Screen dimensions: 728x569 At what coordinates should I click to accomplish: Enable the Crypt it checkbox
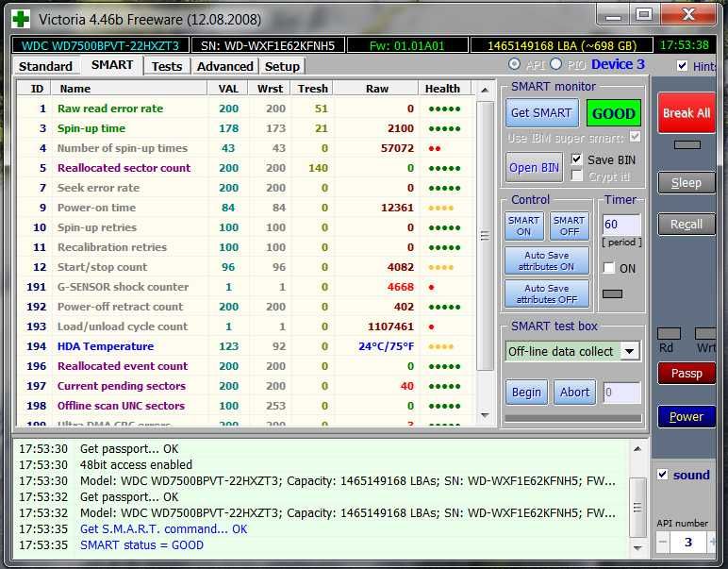[576, 176]
